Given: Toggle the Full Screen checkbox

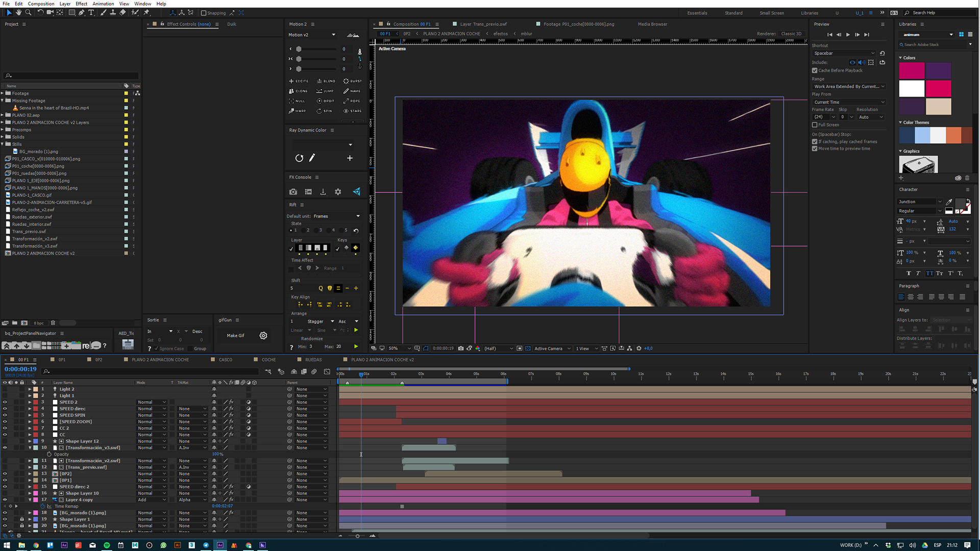Looking at the screenshot, I should click(x=815, y=124).
